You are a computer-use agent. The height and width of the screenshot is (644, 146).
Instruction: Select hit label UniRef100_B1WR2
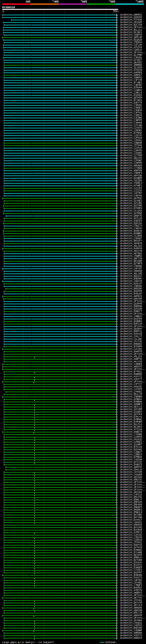tap(131, 233)
